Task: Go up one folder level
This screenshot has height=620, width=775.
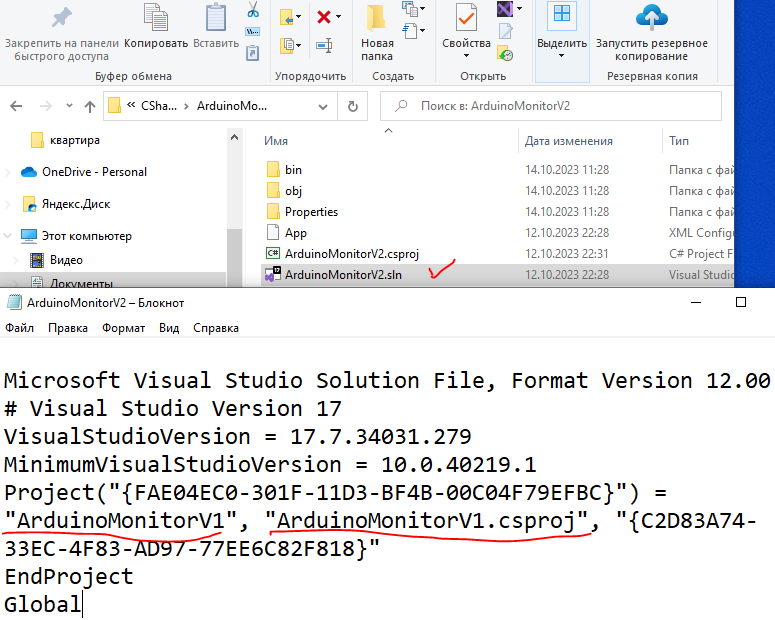Action: (89, 106)
